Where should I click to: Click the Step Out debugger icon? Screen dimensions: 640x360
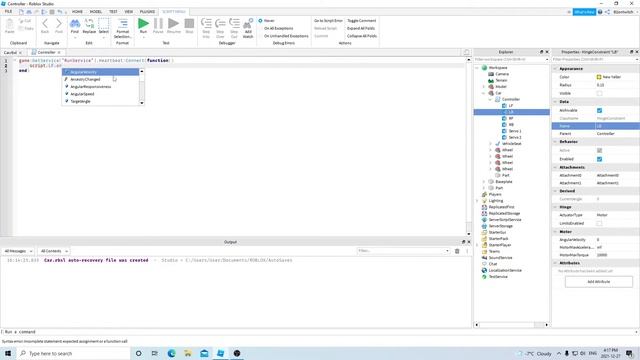click(x=234, y=24)
